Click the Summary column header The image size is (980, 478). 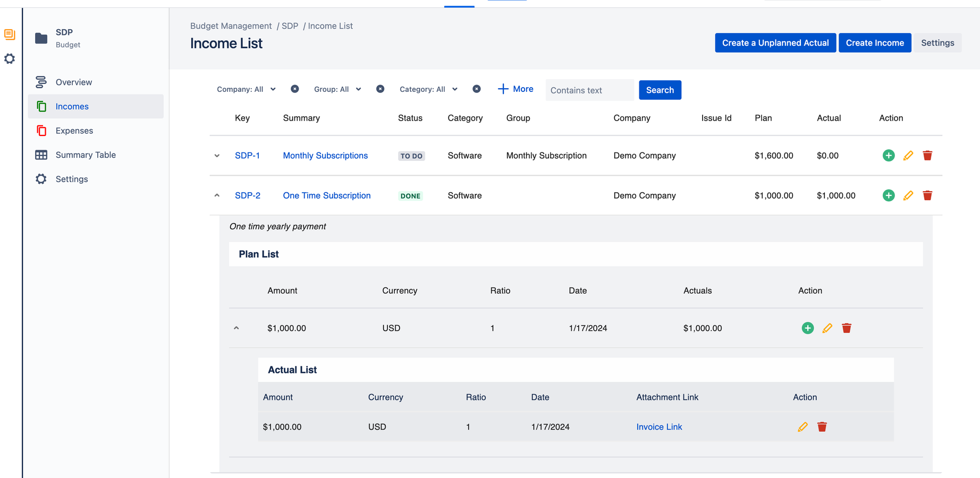[301, 118]
